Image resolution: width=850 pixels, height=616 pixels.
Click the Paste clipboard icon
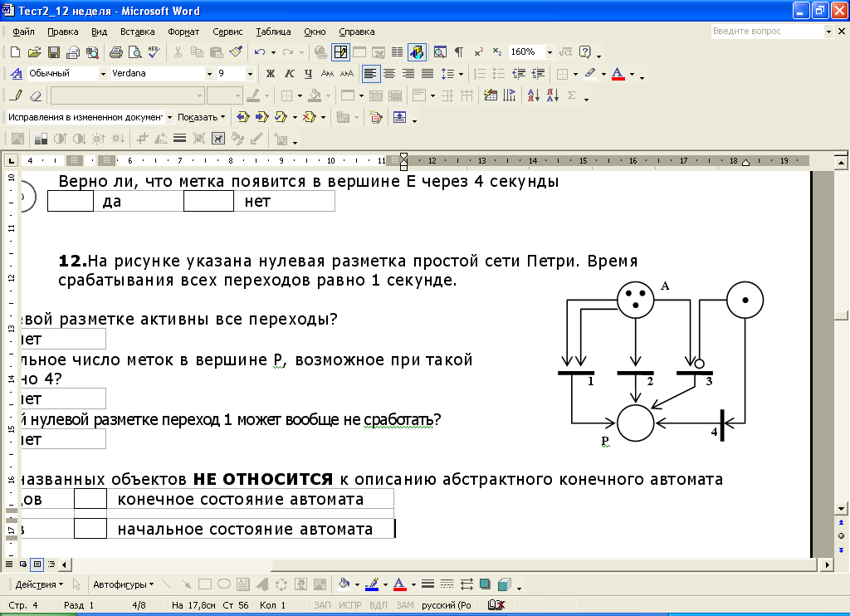click(217, 52)
